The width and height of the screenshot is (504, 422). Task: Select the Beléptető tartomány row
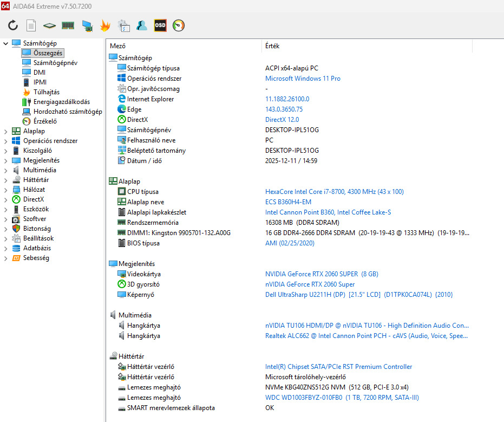point(289,151)
